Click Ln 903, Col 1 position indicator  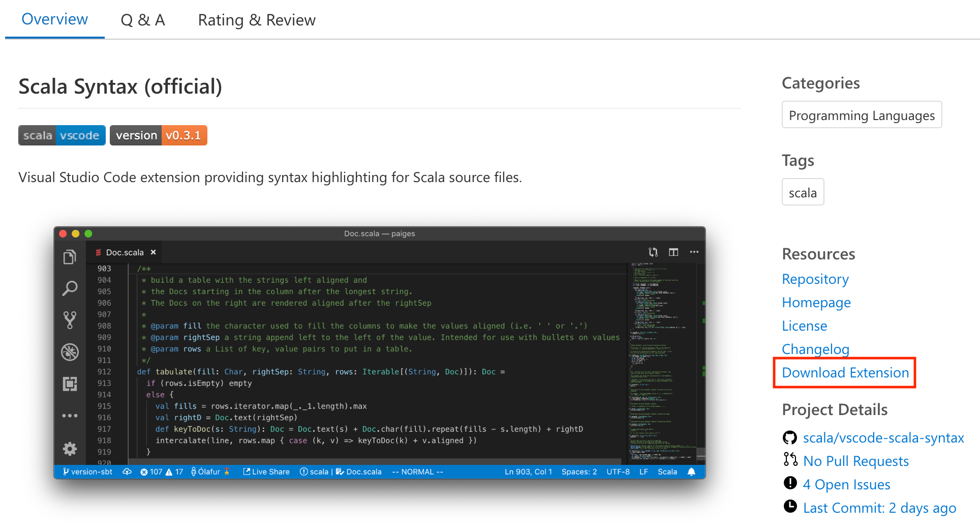pos(528,472)
